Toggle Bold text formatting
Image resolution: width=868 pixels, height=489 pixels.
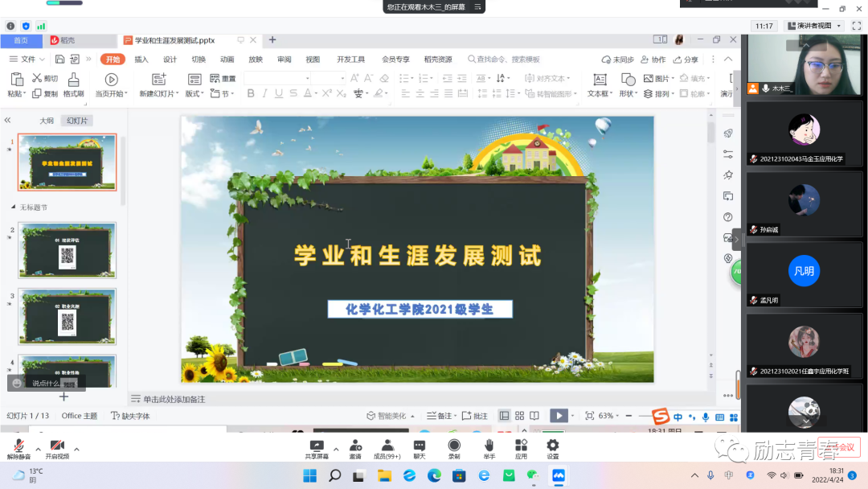click(x=251, y=94)
